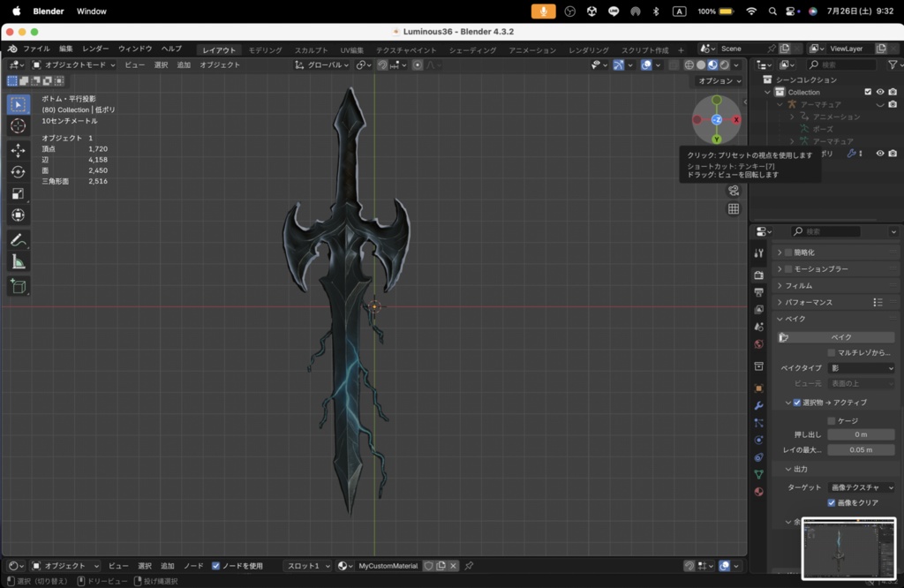The image size is (904, 588).
Task: Select the Cursor tool below Select Box
Action: click(18, 126)
